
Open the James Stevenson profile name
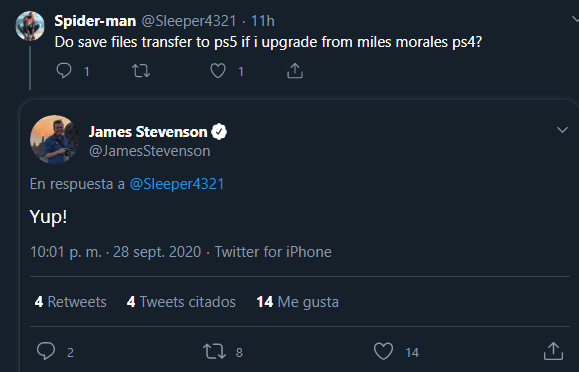(x=148, y=132)
